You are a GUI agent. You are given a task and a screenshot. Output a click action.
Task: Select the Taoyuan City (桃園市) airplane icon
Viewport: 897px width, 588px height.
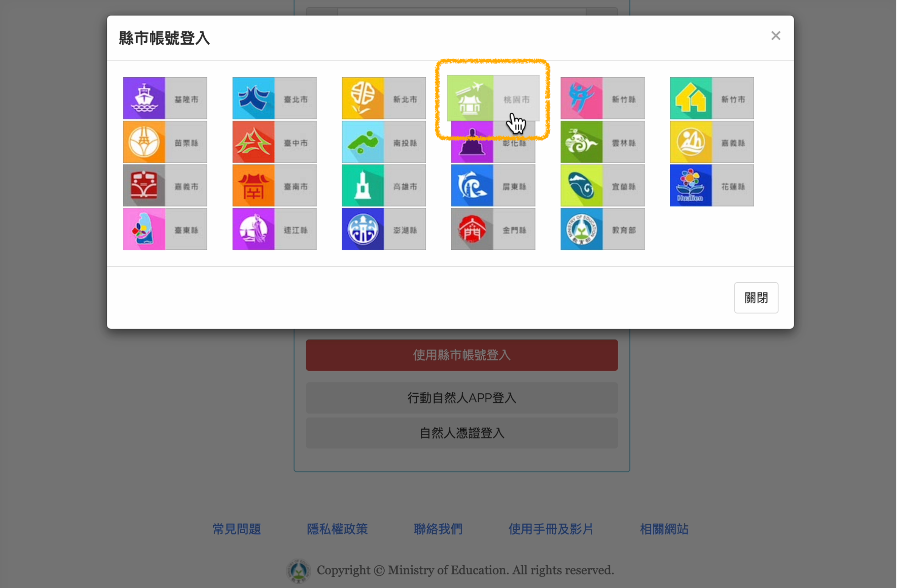pyautogui.click(x=470, y=98)
